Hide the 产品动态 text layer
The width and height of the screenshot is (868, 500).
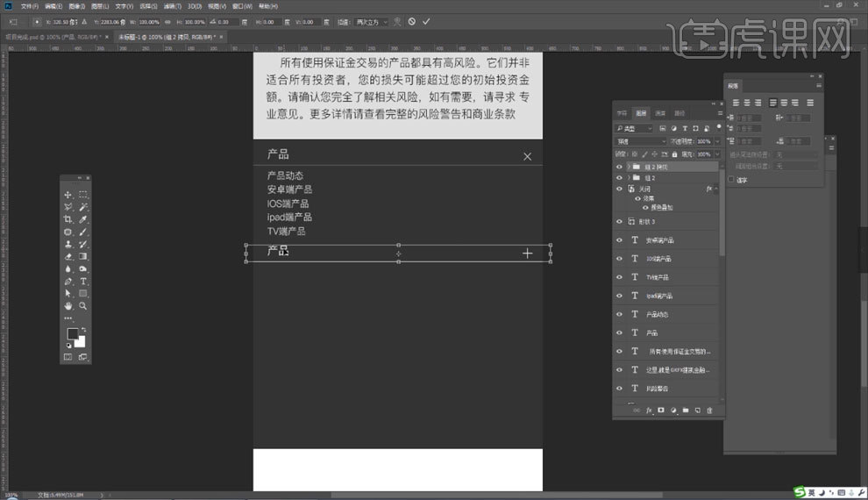pos(620,314)
